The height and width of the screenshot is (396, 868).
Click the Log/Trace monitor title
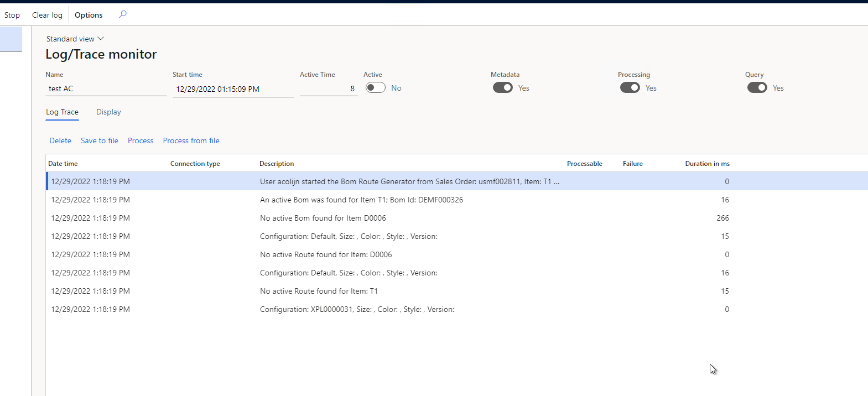click(101, 54)
